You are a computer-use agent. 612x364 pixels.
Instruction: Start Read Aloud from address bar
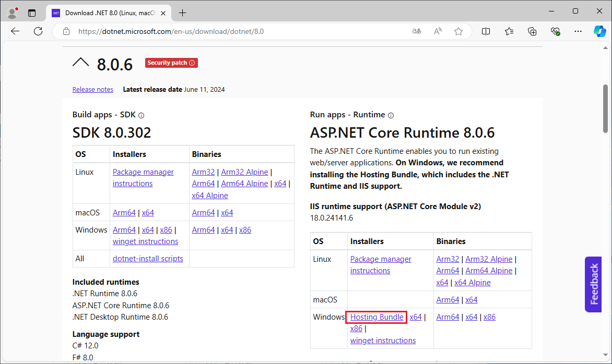coord(438,31)
